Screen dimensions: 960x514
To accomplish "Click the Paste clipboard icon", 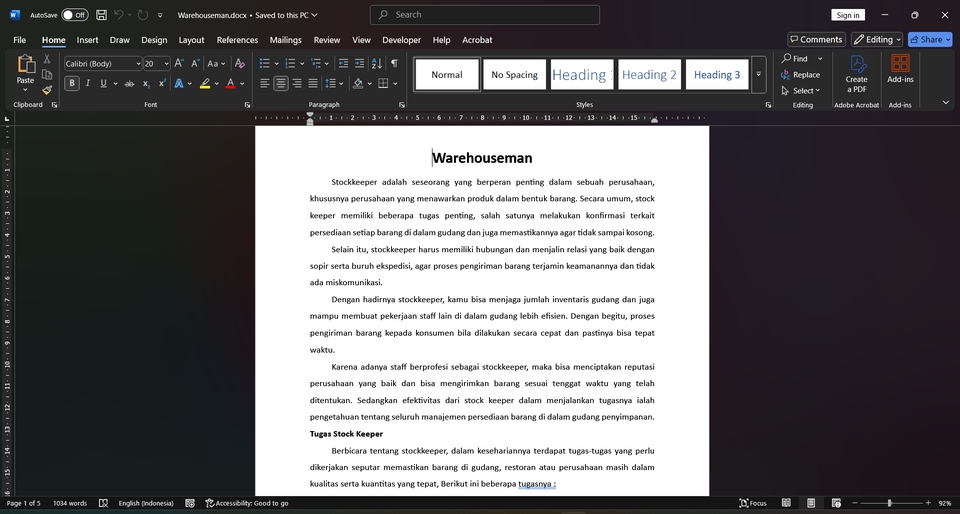I will (26, 64).
